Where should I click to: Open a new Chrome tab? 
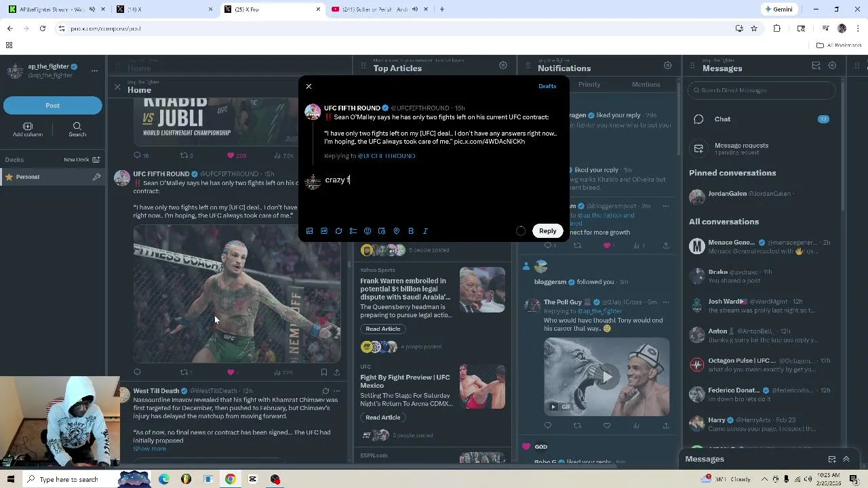click(442, 9)
